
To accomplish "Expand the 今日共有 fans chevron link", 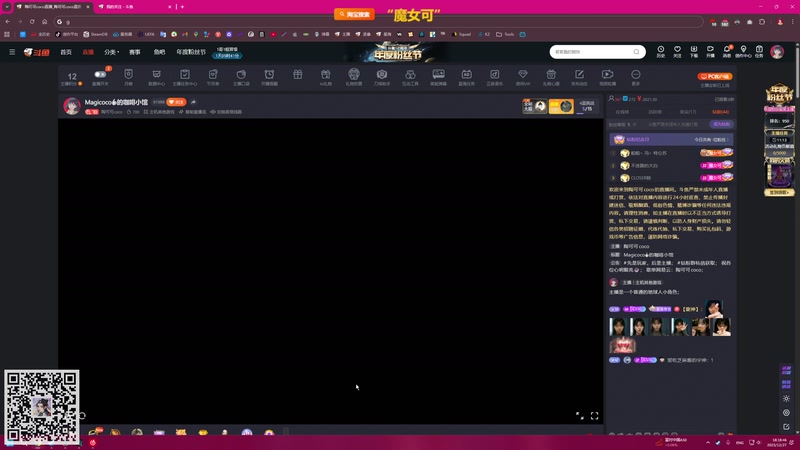I will [711, 139].
